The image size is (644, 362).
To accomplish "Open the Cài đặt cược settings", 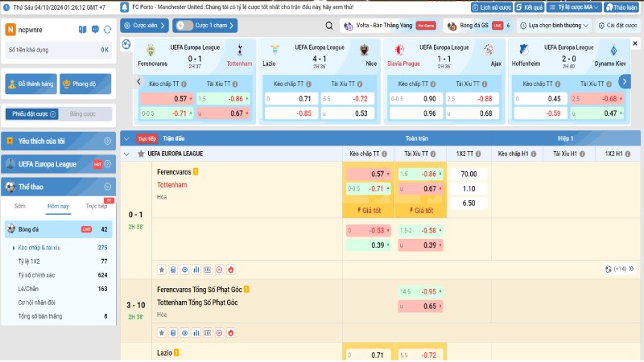I will 617,26.
